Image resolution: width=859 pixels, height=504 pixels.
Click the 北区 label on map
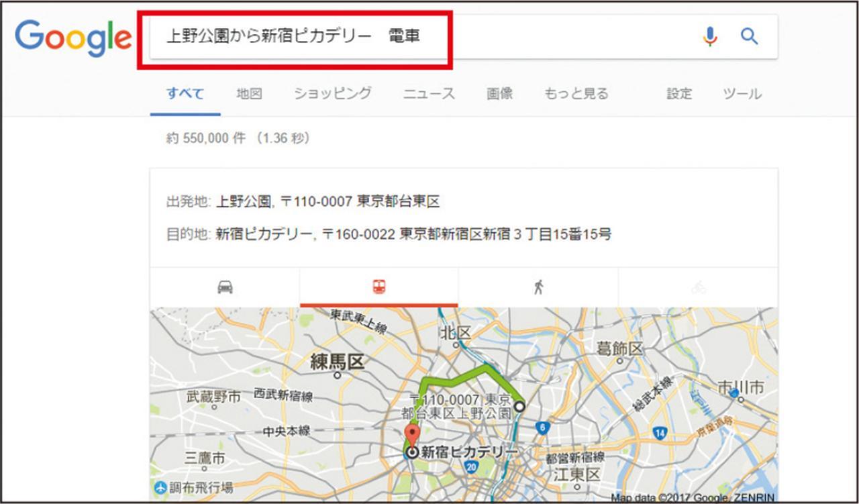point(456,333)
